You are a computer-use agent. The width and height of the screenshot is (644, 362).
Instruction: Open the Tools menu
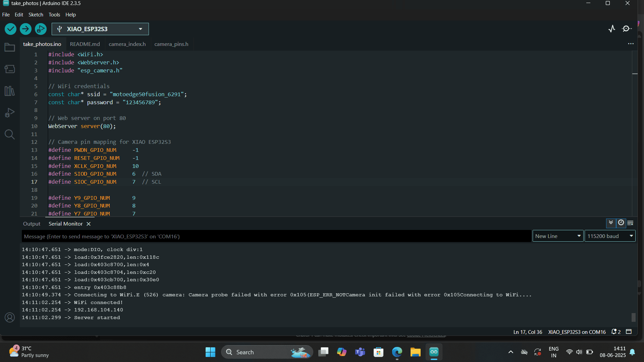(x=54, y=15)
